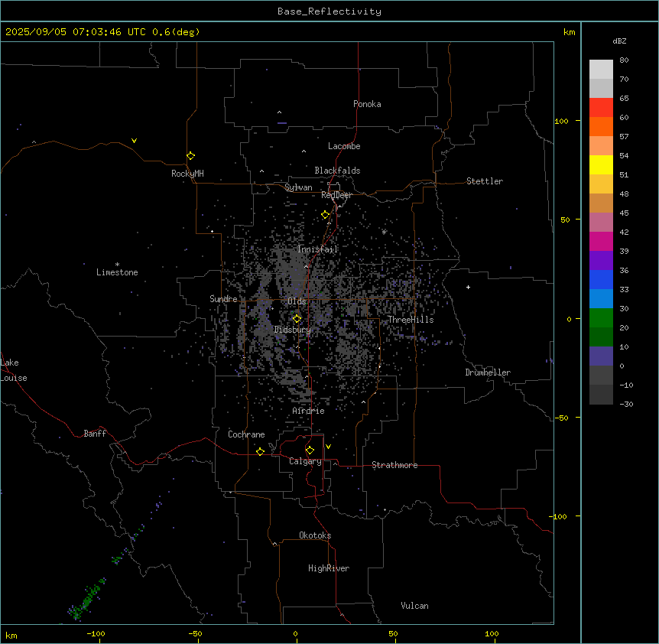659x644 pixels.
Task: Click the Innisfail label on the map
Action: tap(318, 249)
